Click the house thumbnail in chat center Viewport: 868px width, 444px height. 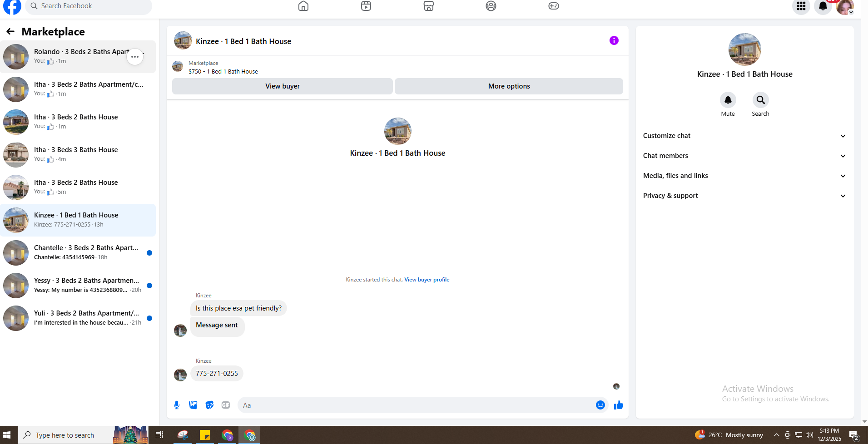pos(398,131)
